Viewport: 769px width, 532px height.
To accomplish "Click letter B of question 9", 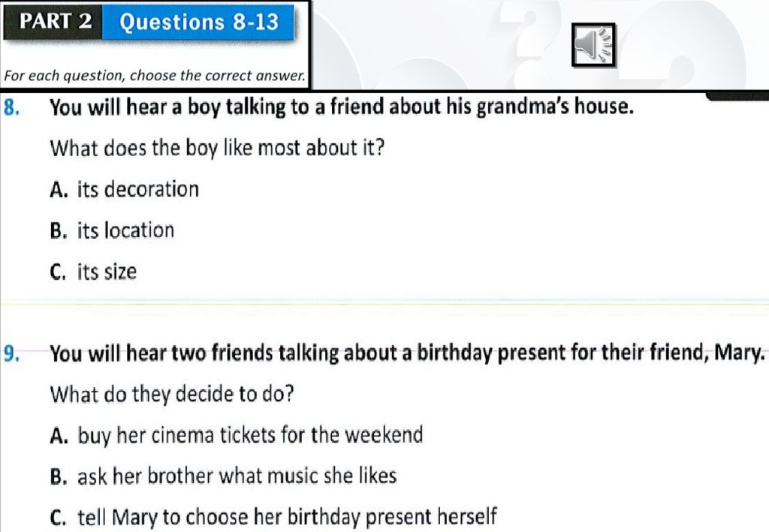I will coord(58,476).
